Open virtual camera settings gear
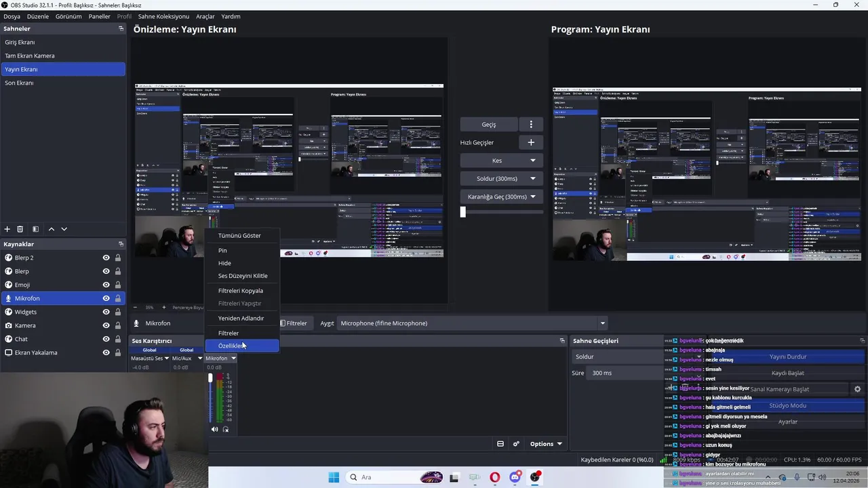The width and height of the screenshot is (868, 488). tap(857, 389)
